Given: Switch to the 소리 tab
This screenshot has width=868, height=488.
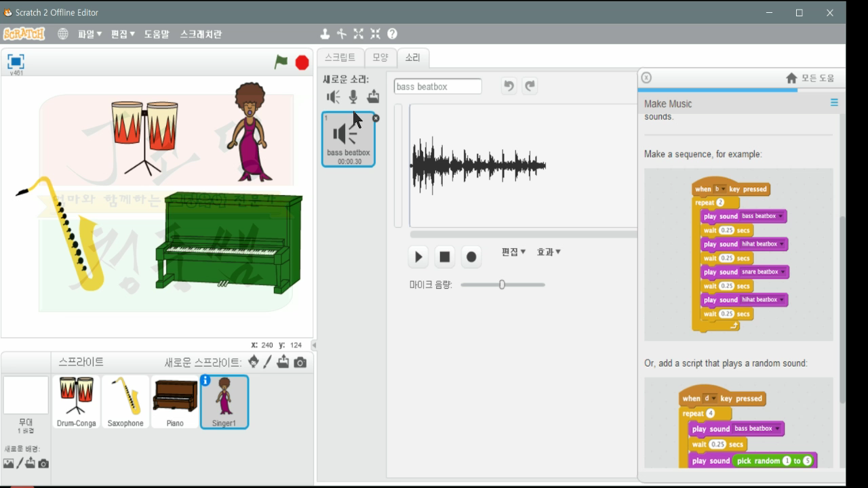Looking at the screenshot, I should (x=413, y=58).
